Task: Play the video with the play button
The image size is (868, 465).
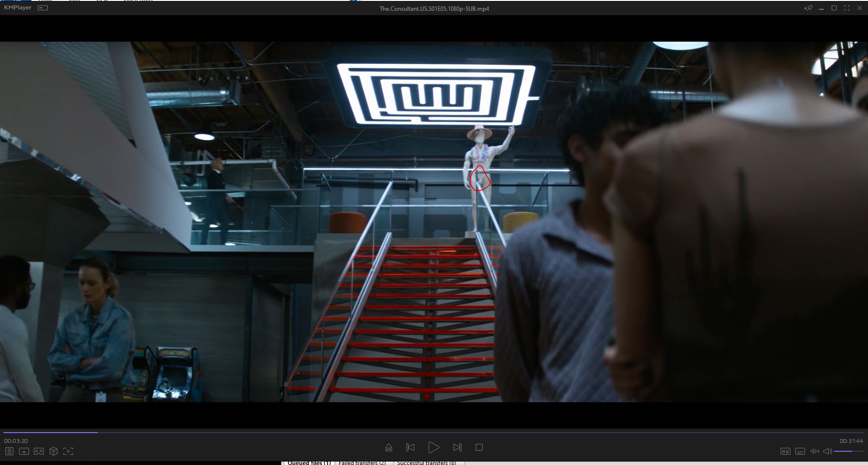Action: tap(434, 447)
